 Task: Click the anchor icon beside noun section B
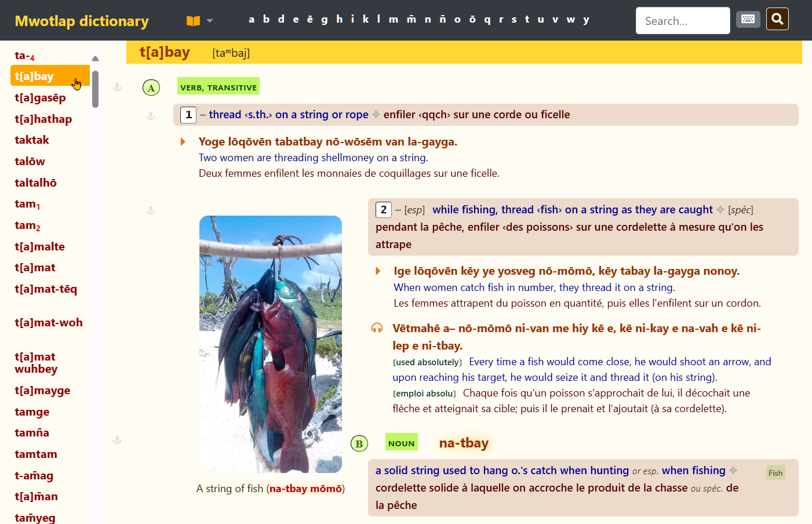[x=117, y=440]
